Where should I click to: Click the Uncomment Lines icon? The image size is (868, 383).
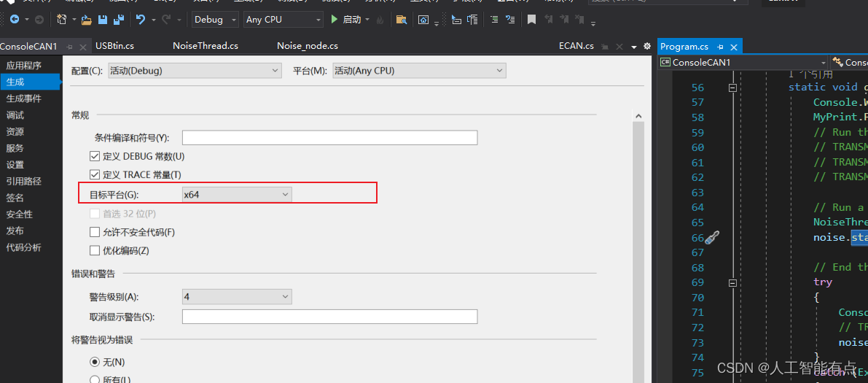coord(510,20)
